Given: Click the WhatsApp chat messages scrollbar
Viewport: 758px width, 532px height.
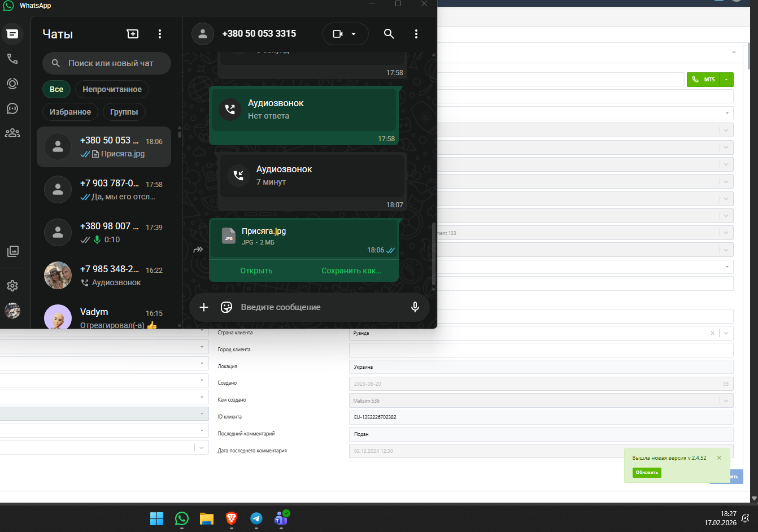Looking at the screenshot, I should click(x=434, y=254).
